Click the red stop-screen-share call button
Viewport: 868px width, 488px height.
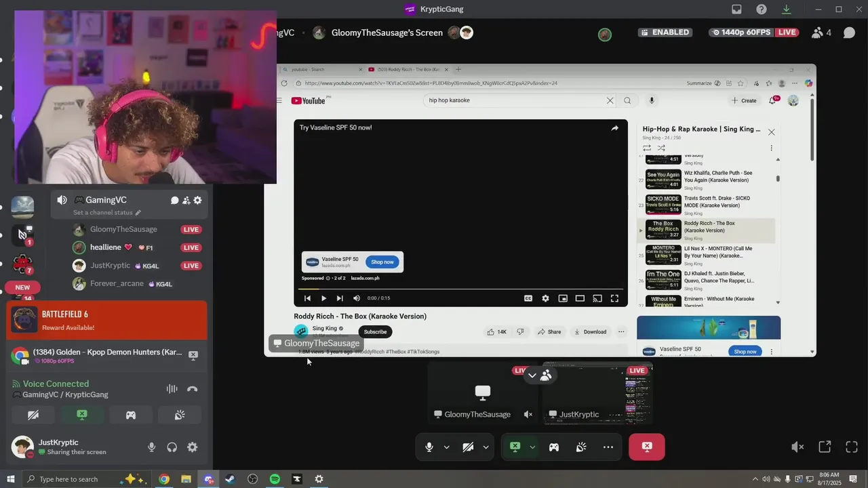pos(647,447)
